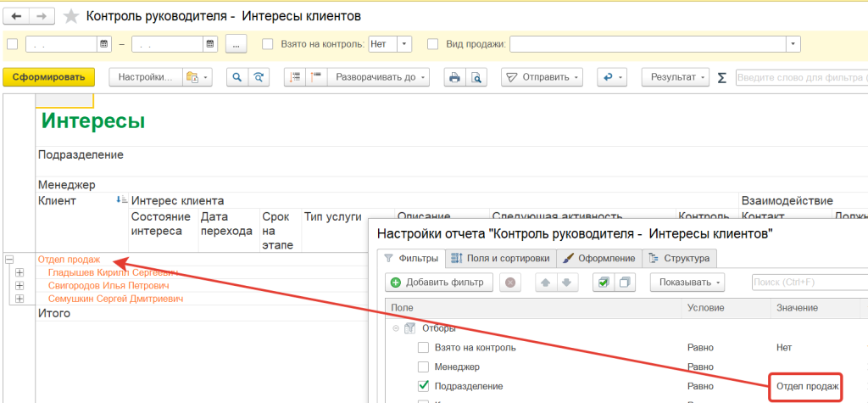Enable the 'Взято на контроль' top filter checkbox
868x403 pixels.
pos(267,44)
